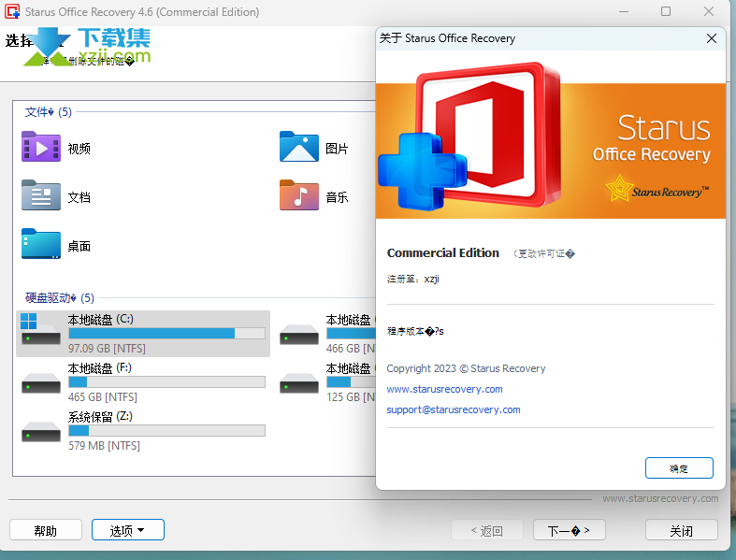
Task: Click the Starus Office Recovery title bar icon
Action: (12, 11)
